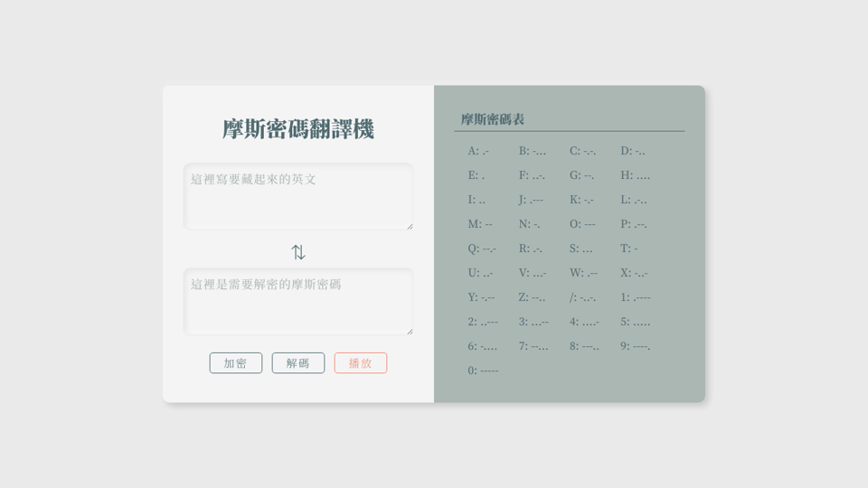Click the number 9 Morse code entry
The image size is (868, 488).
tap(635, 346)
